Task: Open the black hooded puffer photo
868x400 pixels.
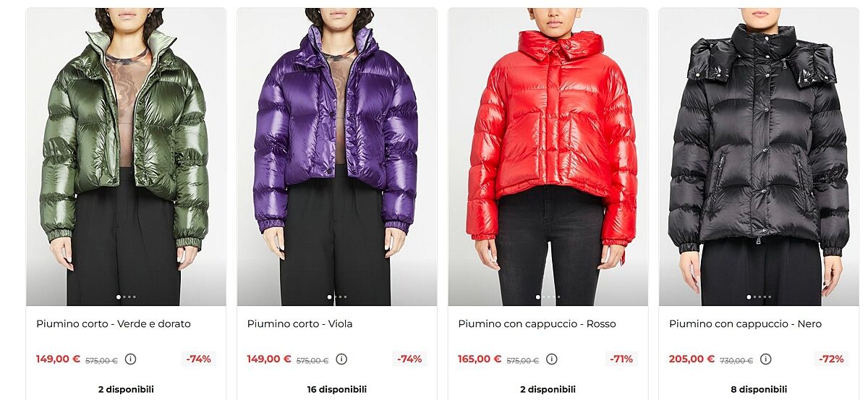Action: [759, 157]
